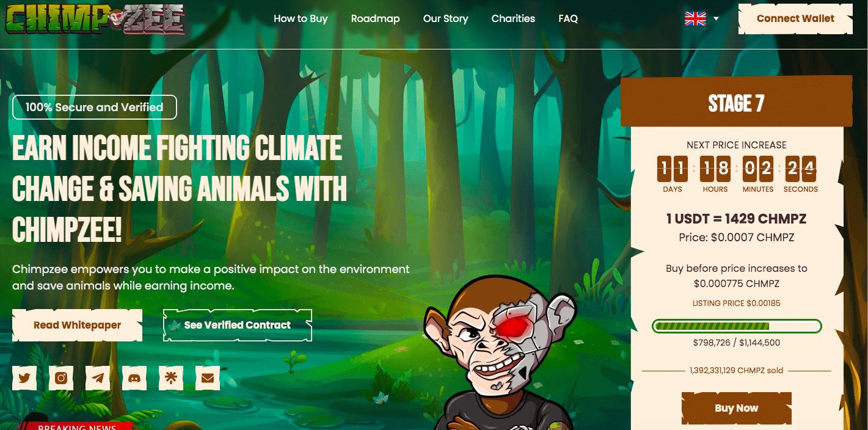The width and height of the screenshot is (868, 430).
Task: Open the email envelope icon
Action: point(208,378)
